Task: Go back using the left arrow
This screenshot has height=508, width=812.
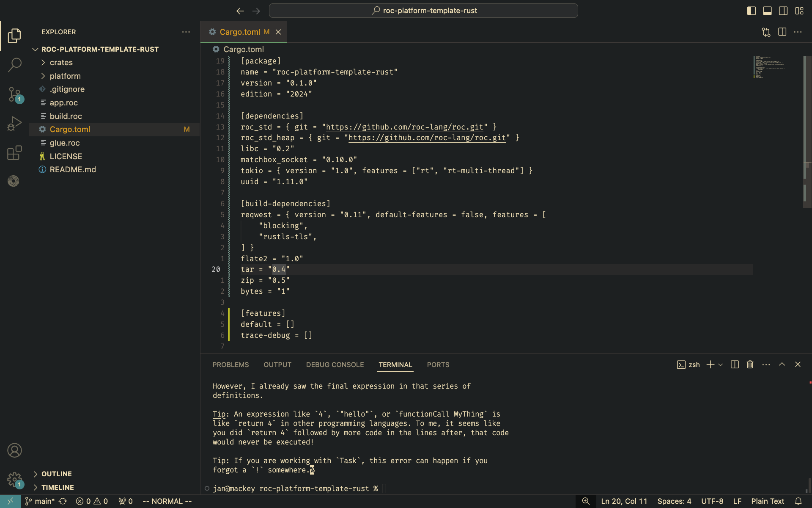Action: (x=240, y=11)
